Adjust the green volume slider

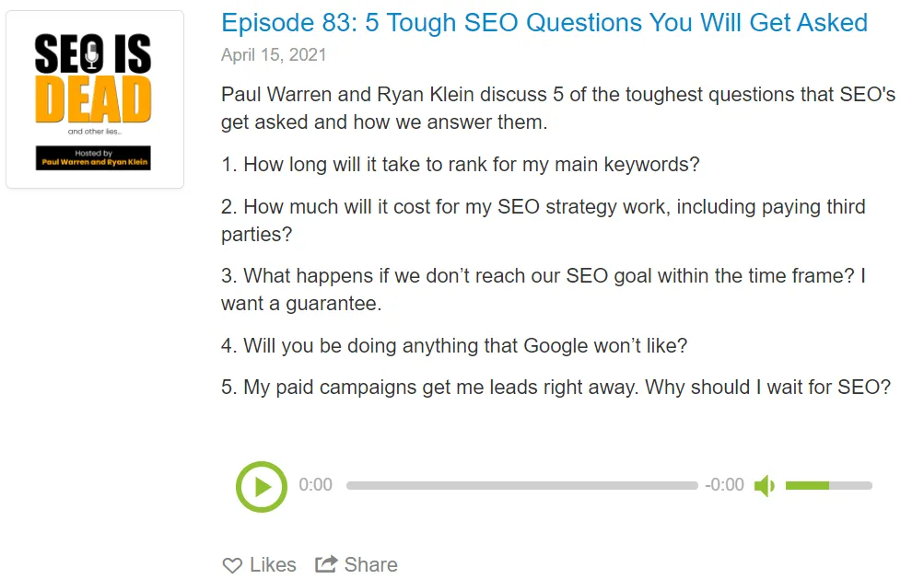pyautogui.click(x=827, y=485)
